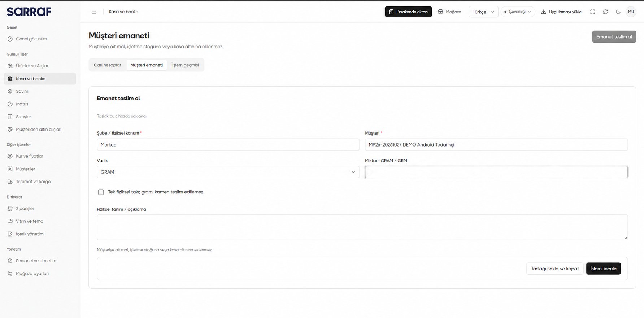Click Emanet teslim al button
Screen dimensions: 644x318
point(614,37)
